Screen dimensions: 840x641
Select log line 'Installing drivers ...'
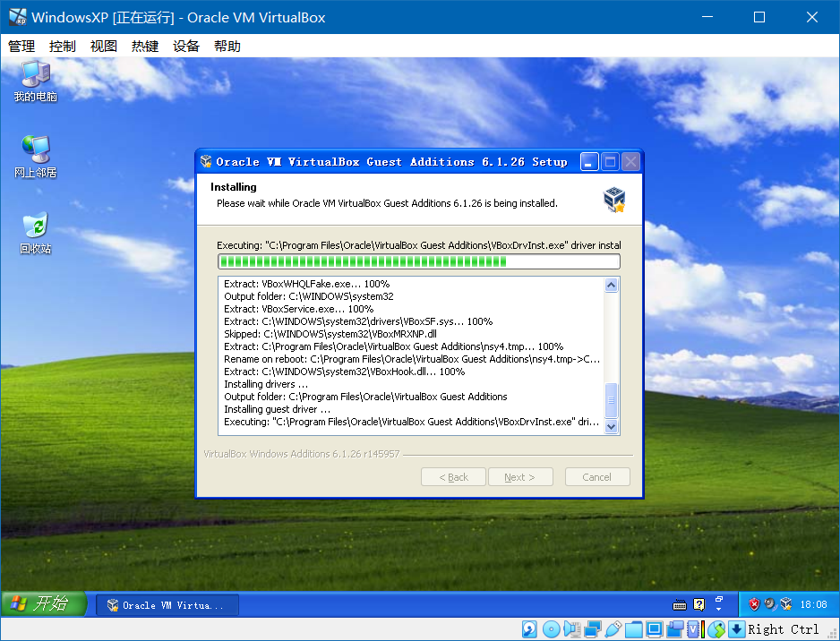click(x=266, y=384)
